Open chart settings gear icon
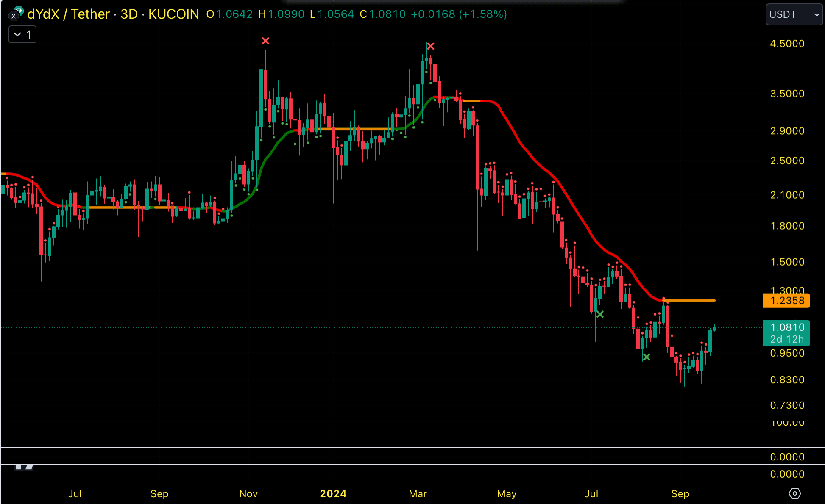 (794, 493)
